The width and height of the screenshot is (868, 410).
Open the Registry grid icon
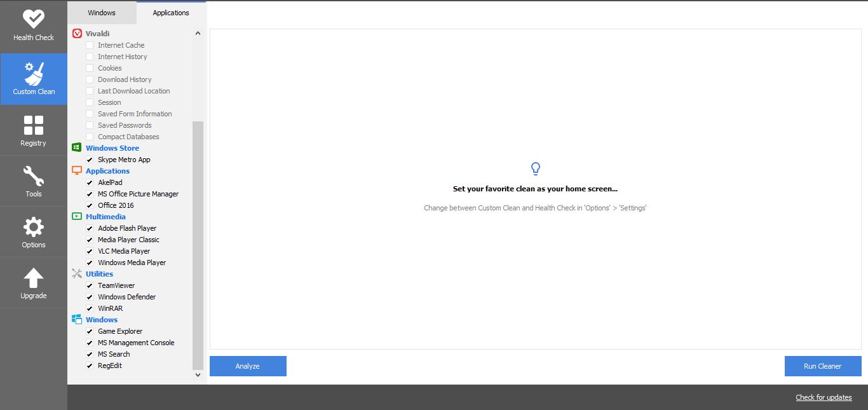point(33,125)
